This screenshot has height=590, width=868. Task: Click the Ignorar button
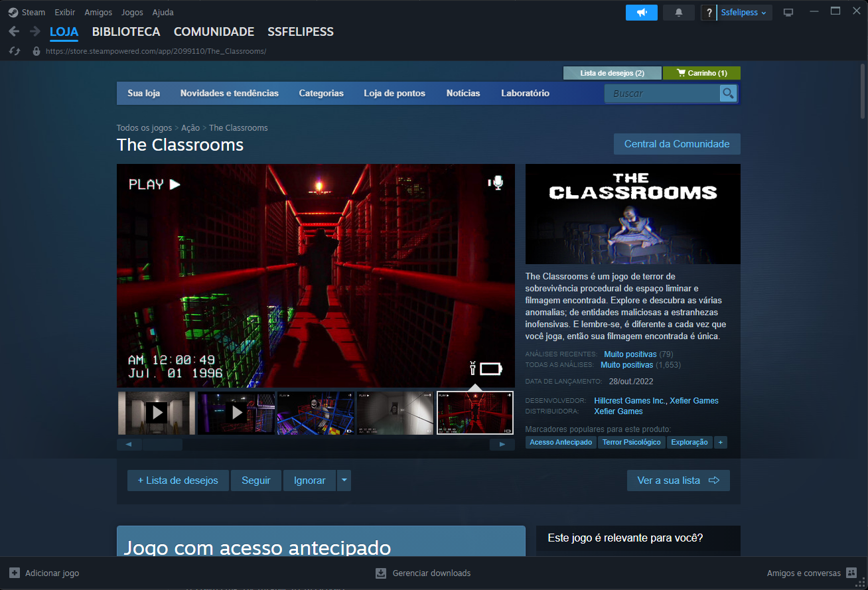tap(310, 480)
